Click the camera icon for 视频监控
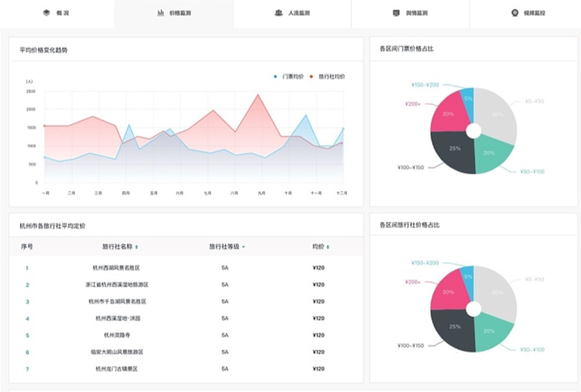581x392 pixels. pyautogui.click(x=514, y=13)
